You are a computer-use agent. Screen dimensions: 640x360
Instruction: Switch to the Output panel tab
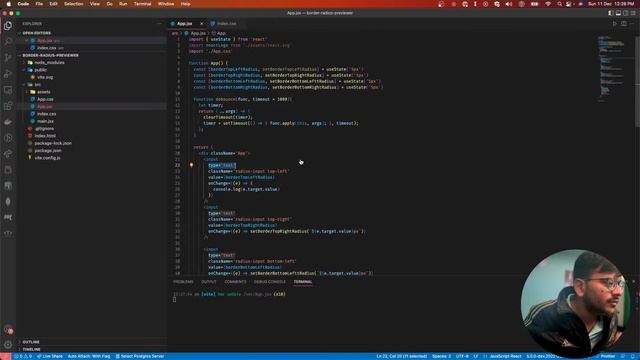(209, 282)
